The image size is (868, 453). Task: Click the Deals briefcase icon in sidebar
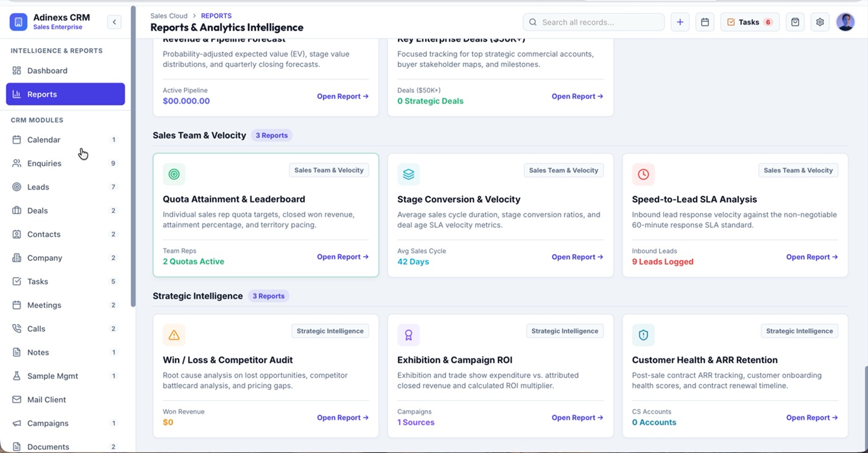click(17, 210)
